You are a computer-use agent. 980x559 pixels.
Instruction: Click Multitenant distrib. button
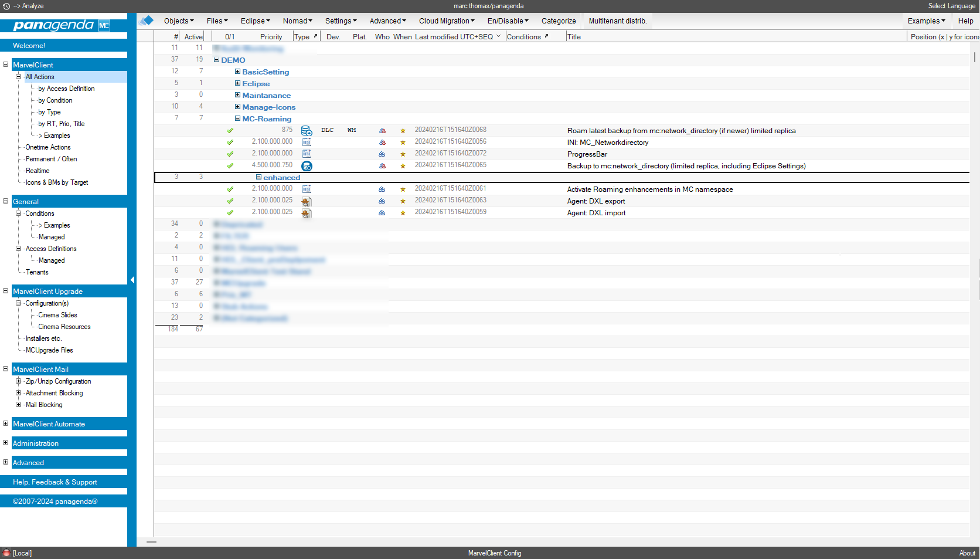click(618, 21)
